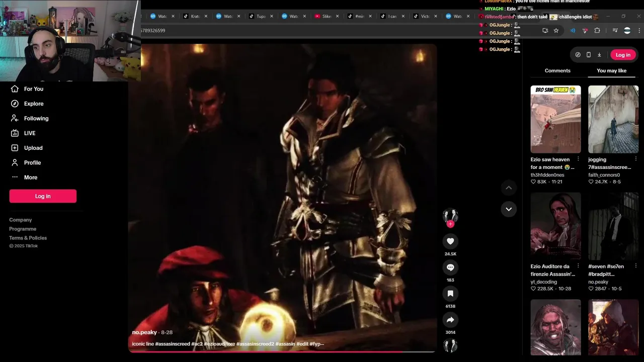Share the video with the arrow icon

click(450, 320)
